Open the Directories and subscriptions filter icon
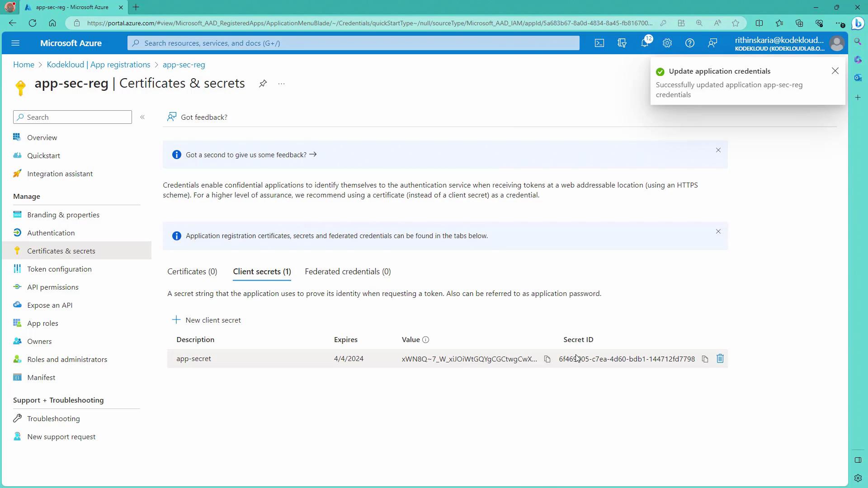 pyautogui.click(x=622, y=43)
